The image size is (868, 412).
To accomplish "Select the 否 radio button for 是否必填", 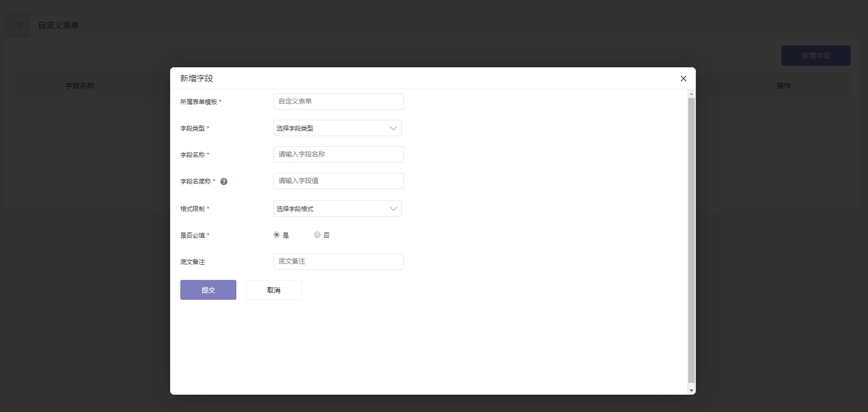I will coord(317,235).
